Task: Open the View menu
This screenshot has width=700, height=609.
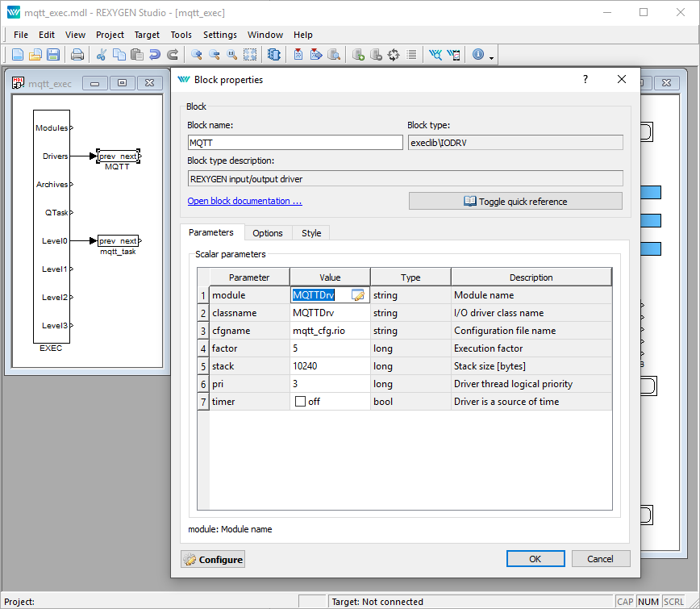Action: point(75,35)
